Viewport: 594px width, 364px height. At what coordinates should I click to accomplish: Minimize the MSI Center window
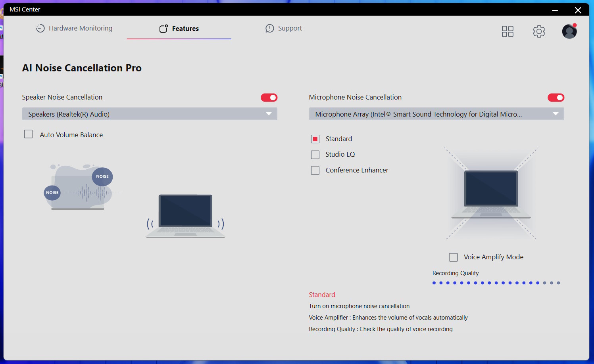click(555, 10)
